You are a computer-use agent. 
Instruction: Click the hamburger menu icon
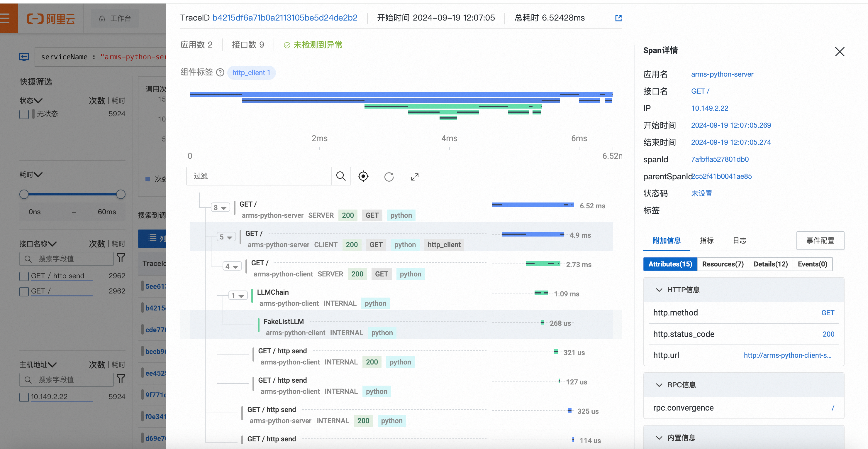click(5, 18)
